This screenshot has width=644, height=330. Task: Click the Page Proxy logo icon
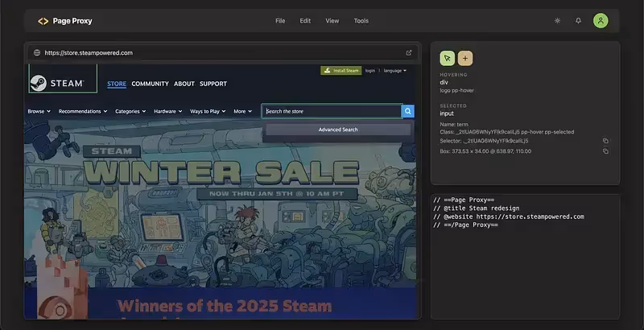[x=43, y=21]
